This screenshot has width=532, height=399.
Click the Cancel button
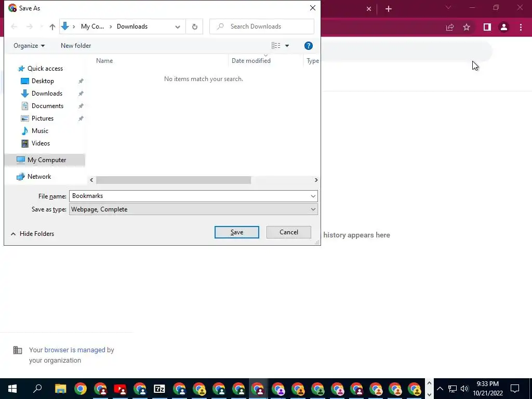pos(289,232)
